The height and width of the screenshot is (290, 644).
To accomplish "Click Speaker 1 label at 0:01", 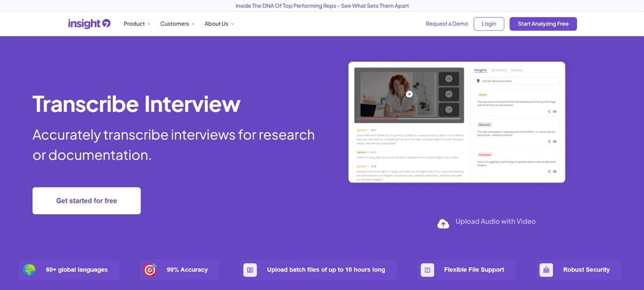I will tap(363, 130).
